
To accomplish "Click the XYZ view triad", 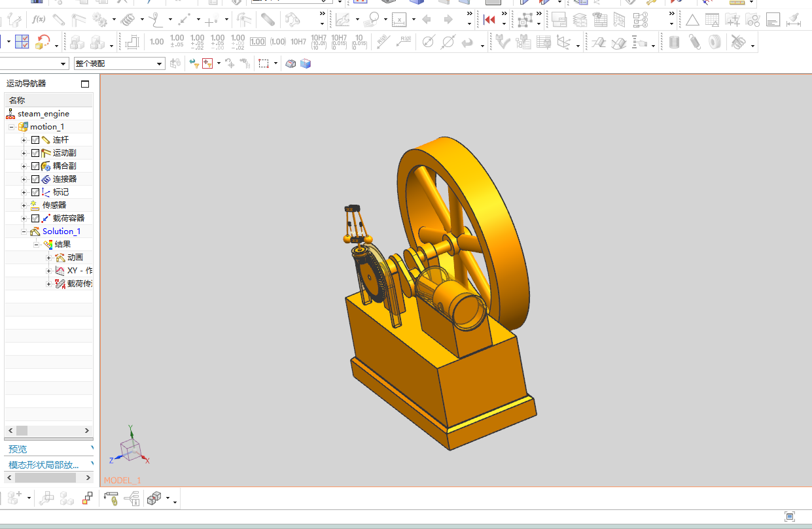I will pyautogui.click(x=131, y=446).
